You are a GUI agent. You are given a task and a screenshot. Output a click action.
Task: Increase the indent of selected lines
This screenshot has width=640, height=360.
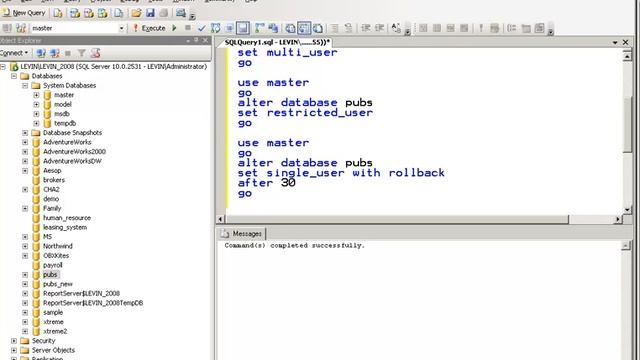pos(380,28)
